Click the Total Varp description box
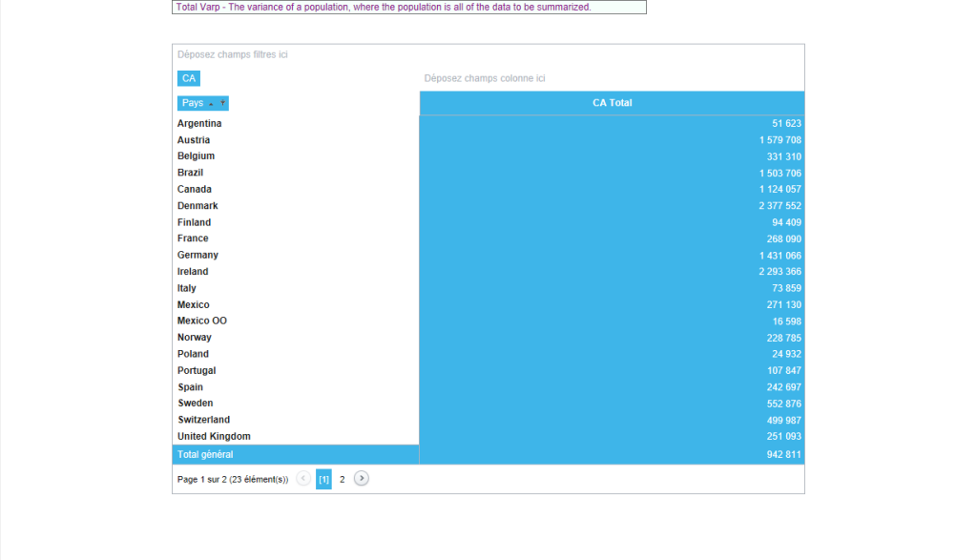The height and width of the screenshot is (560, 977). coord(409,7)
